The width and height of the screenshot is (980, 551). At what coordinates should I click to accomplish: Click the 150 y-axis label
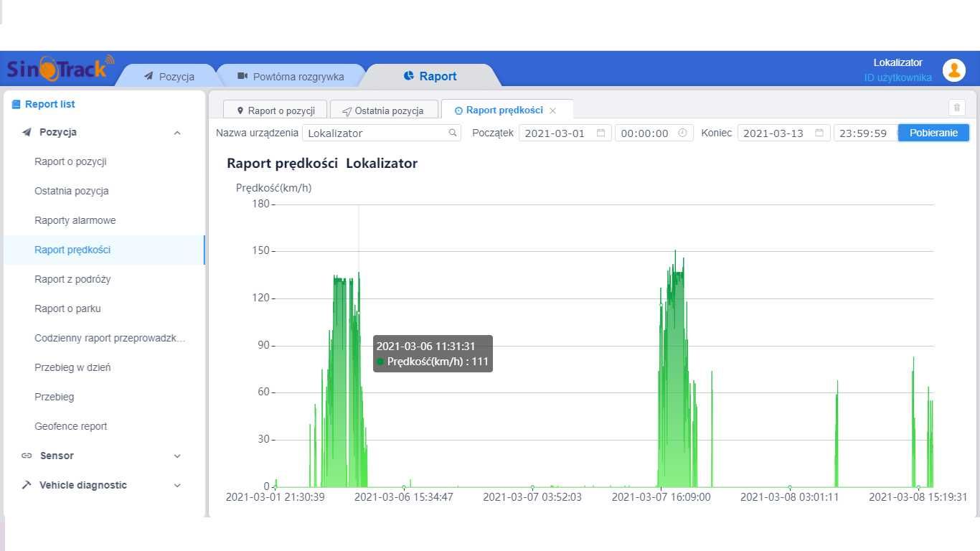(x=261, y=250)
